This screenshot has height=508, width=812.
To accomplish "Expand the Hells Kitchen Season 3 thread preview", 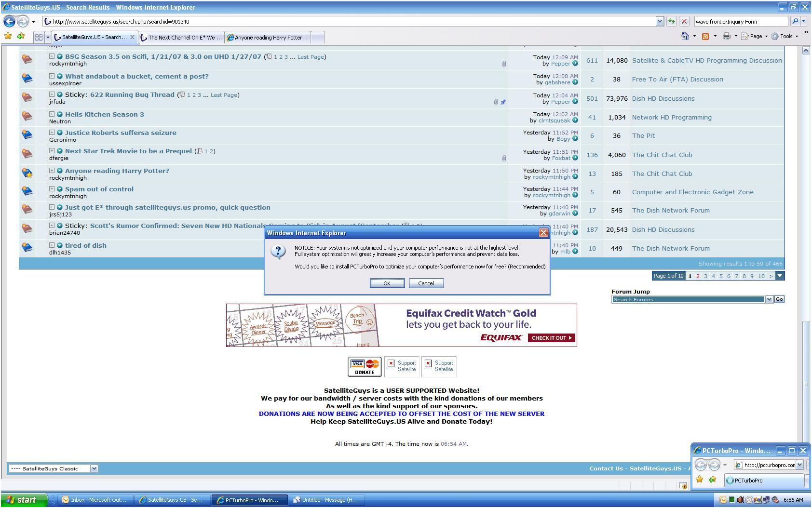I will pos(52,114).
